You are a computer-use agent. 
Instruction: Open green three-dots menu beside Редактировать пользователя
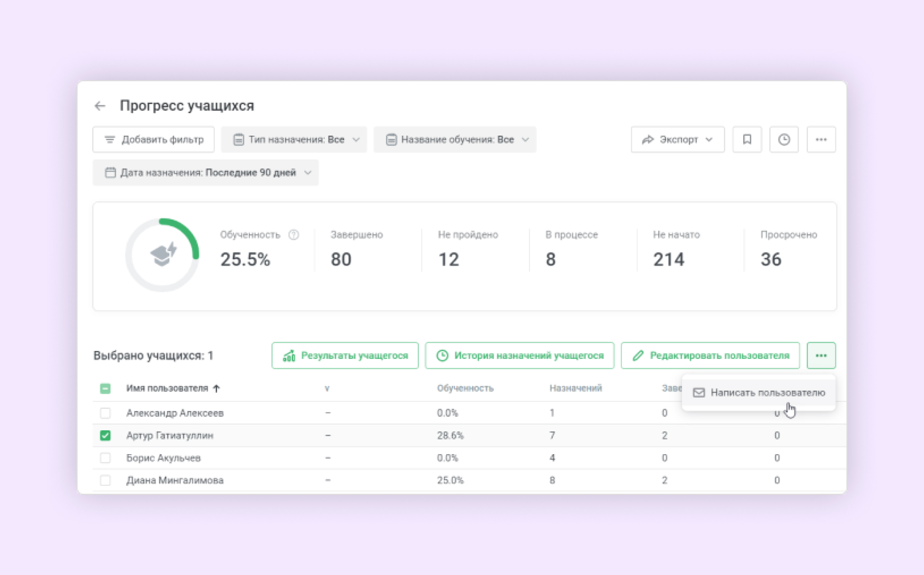point(821,355)
